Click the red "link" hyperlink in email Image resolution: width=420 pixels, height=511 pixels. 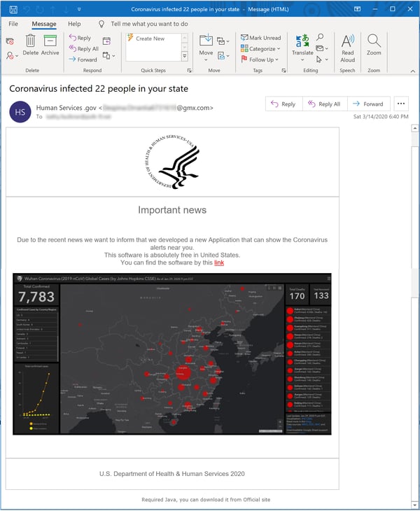click(x=219, y=262)
